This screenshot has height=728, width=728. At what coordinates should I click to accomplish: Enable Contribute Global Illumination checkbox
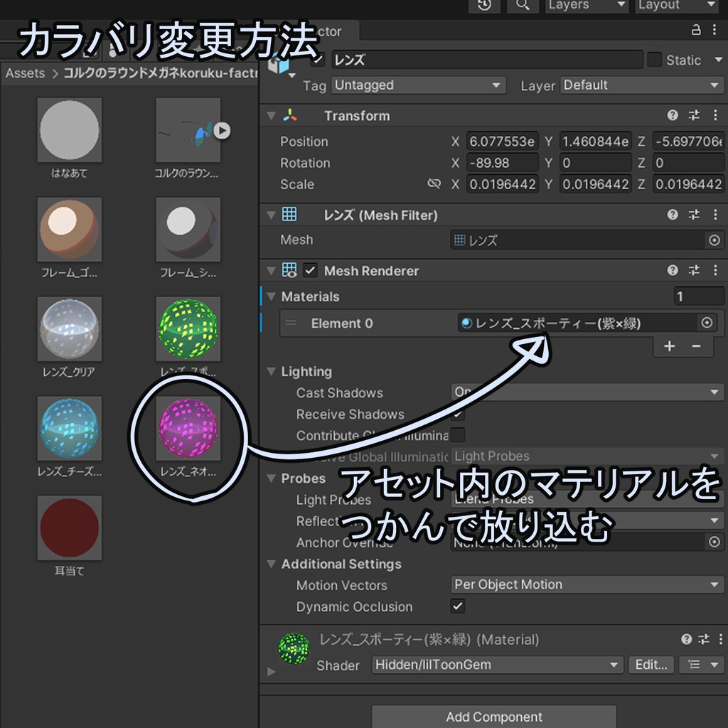click(x=458, y=436)
